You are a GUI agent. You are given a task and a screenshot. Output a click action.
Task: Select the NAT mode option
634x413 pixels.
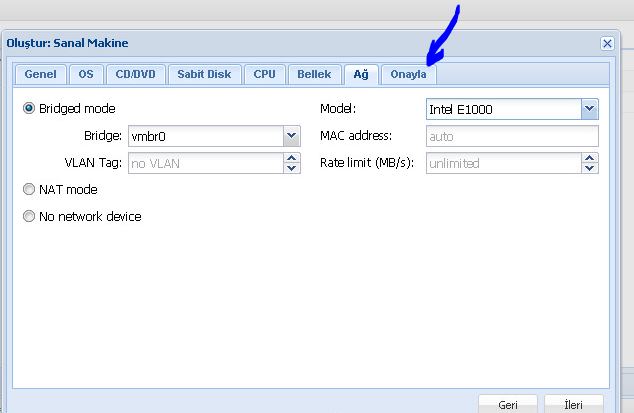click(x=29, y=189)
